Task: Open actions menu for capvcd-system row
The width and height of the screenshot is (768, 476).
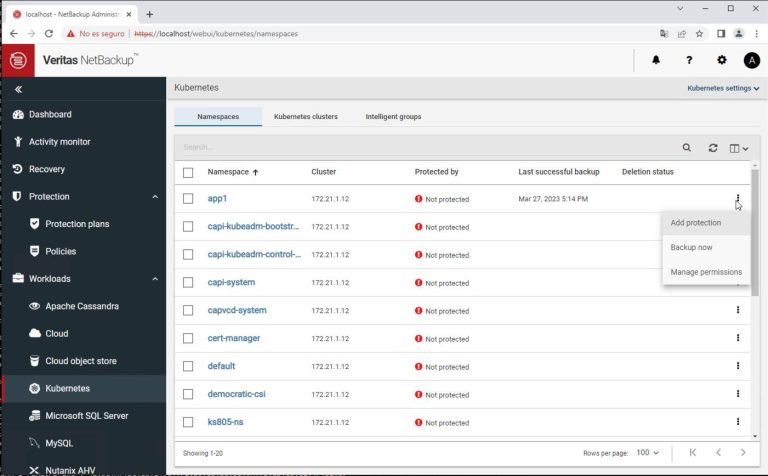Action: (x=738, y=310)
